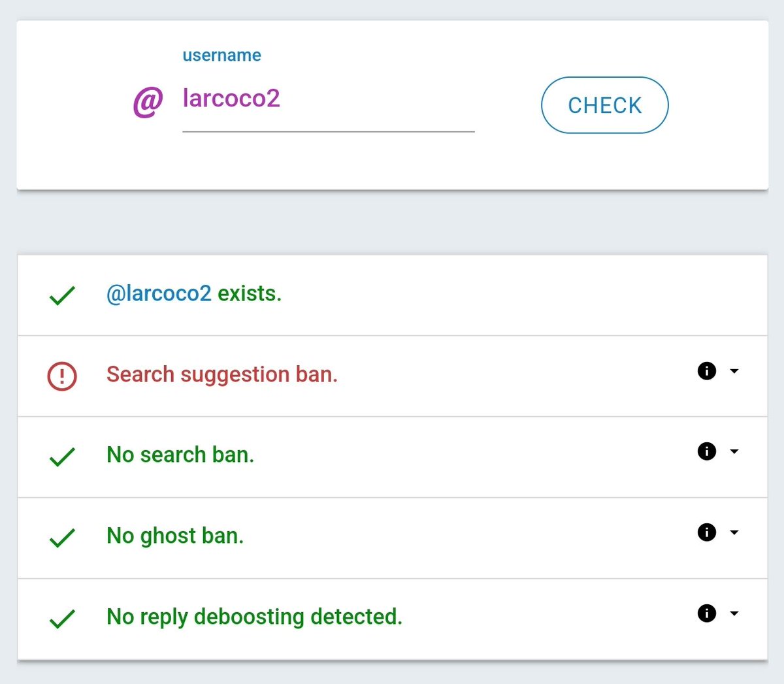The height and width of the screenshot is (684, 784).
Task: Click the checkmark beside No reply deboosting detected
Action: pyautogui.click(x=63, y=618)
